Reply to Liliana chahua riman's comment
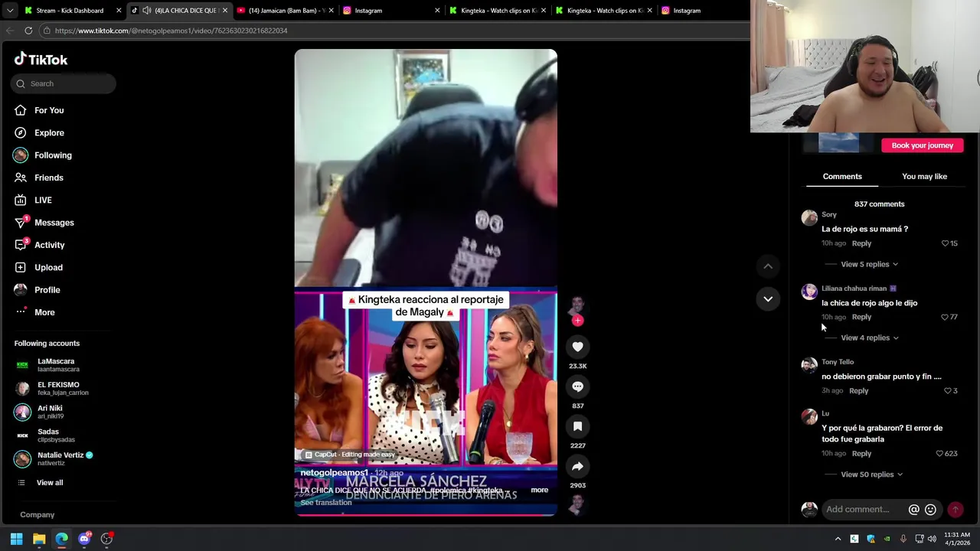 (x=861, y=317)
